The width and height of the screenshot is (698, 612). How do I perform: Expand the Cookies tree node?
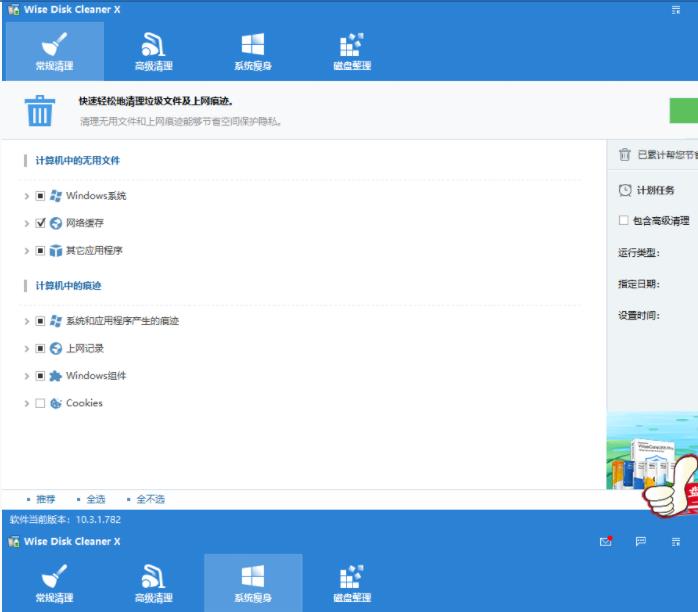(x=27, y=404)
